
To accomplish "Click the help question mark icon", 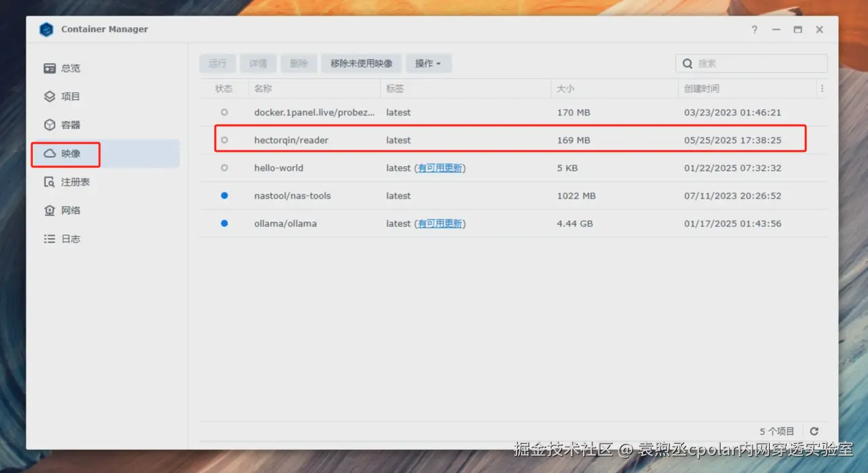I will pos(754,30).
